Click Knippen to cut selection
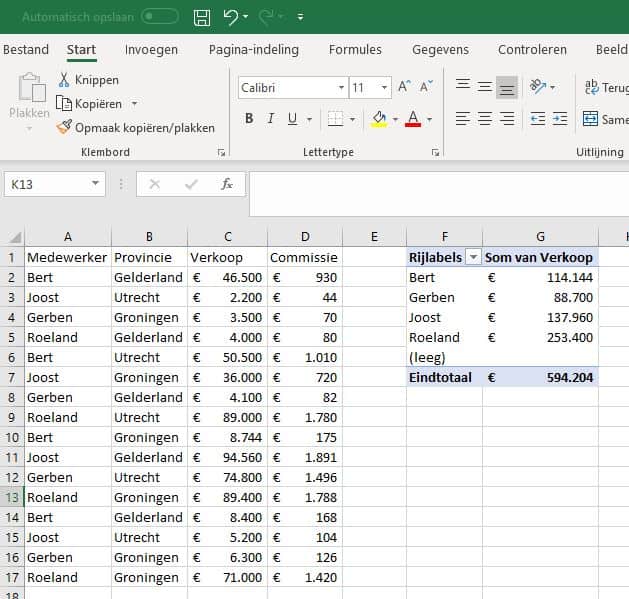 89,80
